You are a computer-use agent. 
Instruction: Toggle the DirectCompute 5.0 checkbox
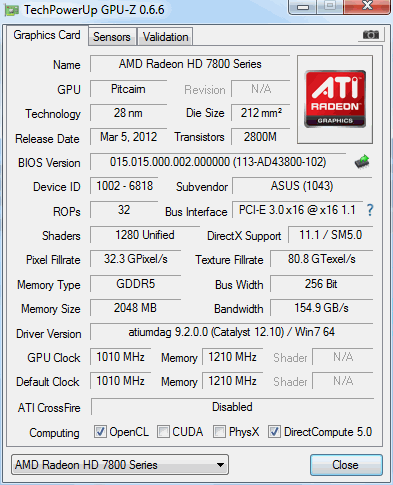click(x=274, y=431)
